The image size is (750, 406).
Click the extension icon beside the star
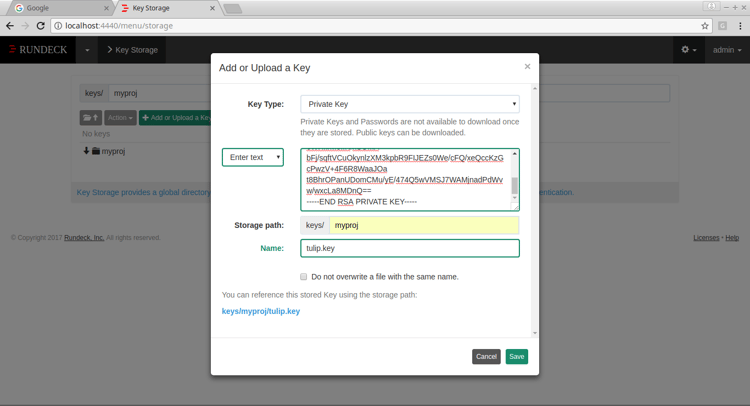tap(723, 26)
